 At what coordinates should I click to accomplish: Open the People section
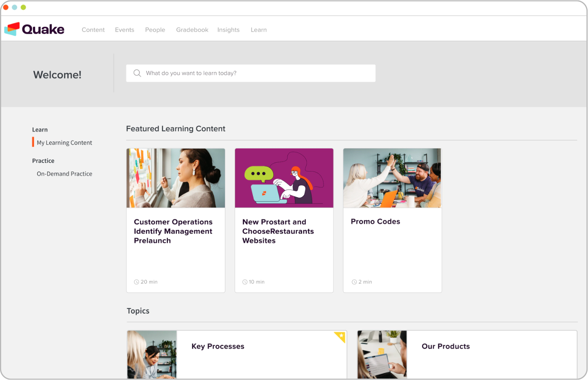click(x=155, y=30)
